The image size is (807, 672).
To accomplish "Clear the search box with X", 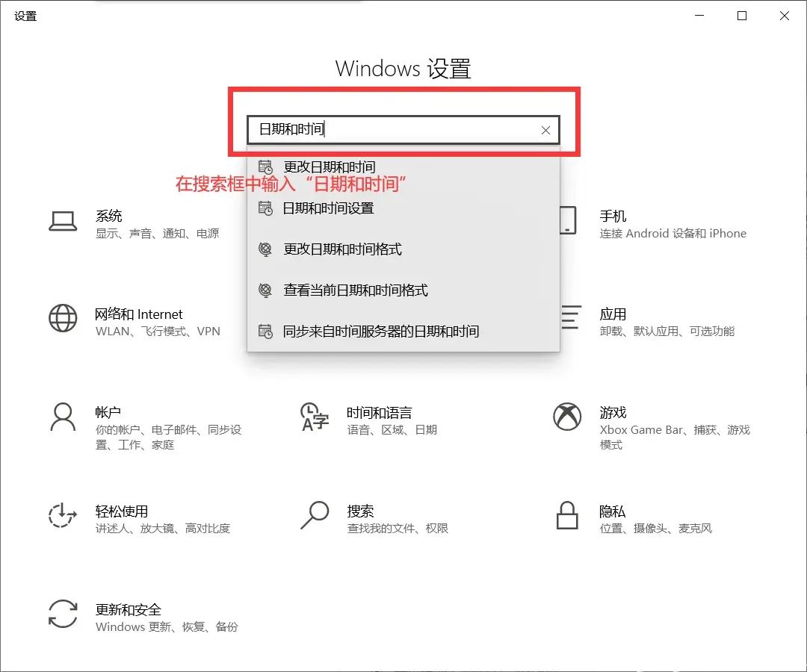I will (x=545, y=130).
